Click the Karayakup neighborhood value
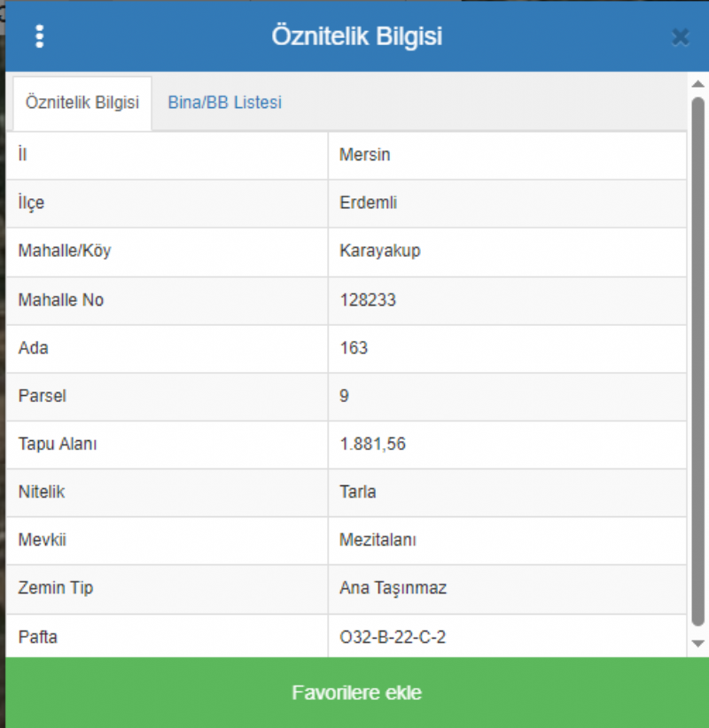709x728 pixels. point(379,251)
